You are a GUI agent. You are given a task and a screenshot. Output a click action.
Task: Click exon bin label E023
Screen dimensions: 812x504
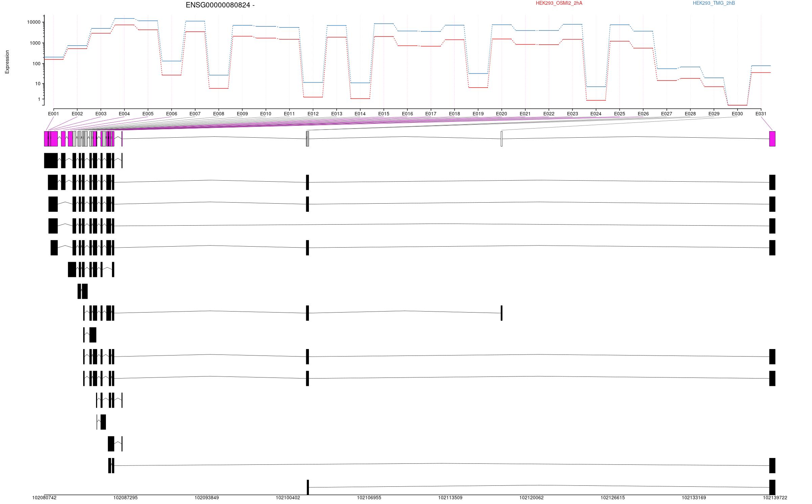coord(572,114)
